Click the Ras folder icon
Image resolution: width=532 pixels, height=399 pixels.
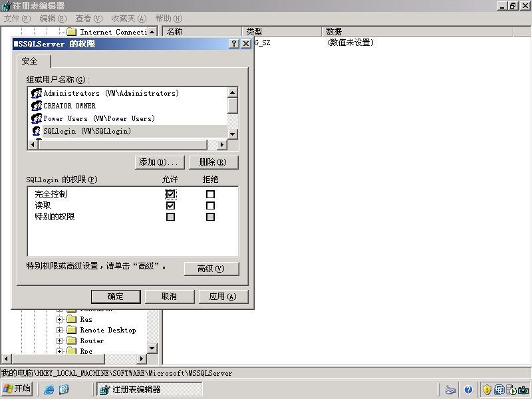tap(72, 319)
